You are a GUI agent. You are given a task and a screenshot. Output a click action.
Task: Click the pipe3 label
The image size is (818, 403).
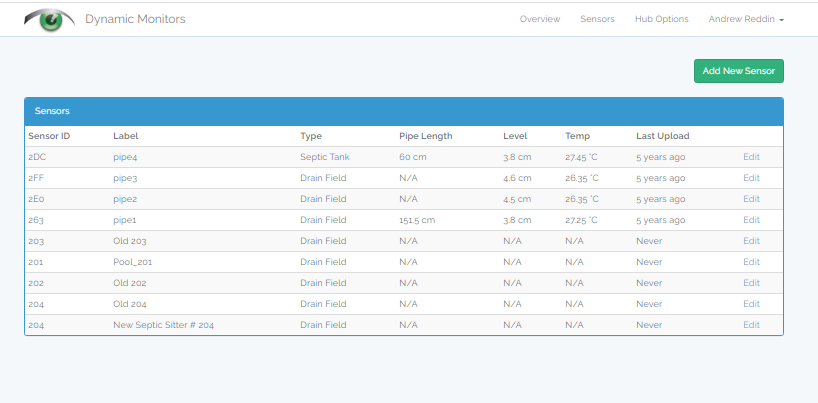125,179
